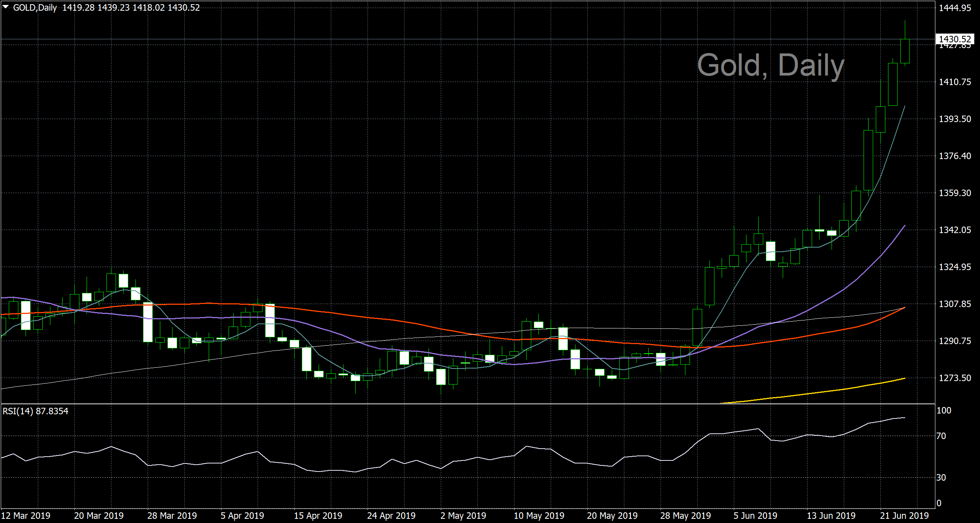Click the 5 Jun 2019 date label

tap(755, 516)
